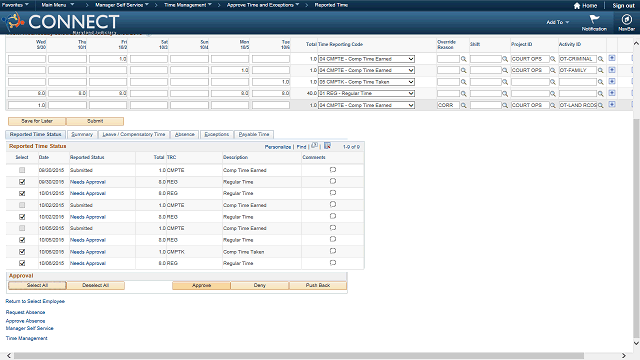Switch to Absence tab

[x=184, y=134]
